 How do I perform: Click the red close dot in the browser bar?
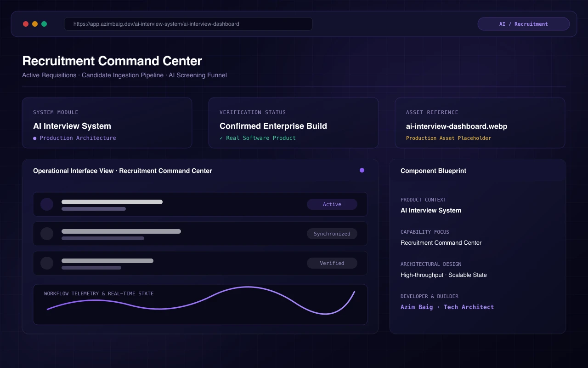26,24
